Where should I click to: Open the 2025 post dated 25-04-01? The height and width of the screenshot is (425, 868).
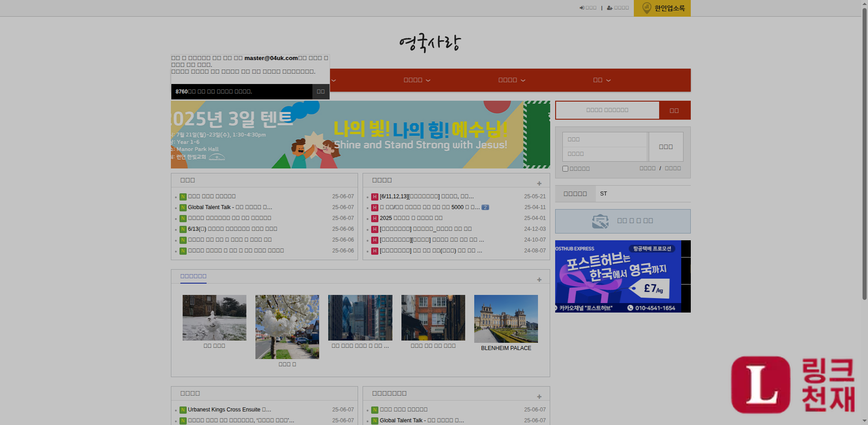click(x=411, y=218)
